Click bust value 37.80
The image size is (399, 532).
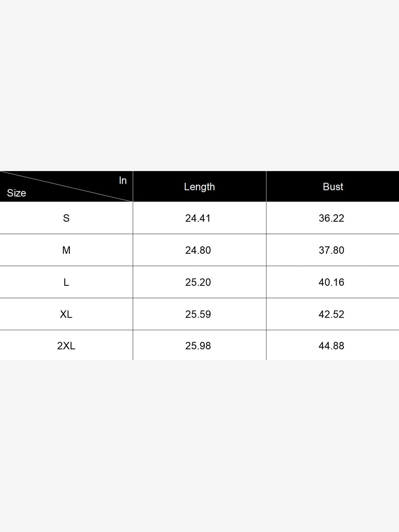pyautogui.click(x=332, y=250)
